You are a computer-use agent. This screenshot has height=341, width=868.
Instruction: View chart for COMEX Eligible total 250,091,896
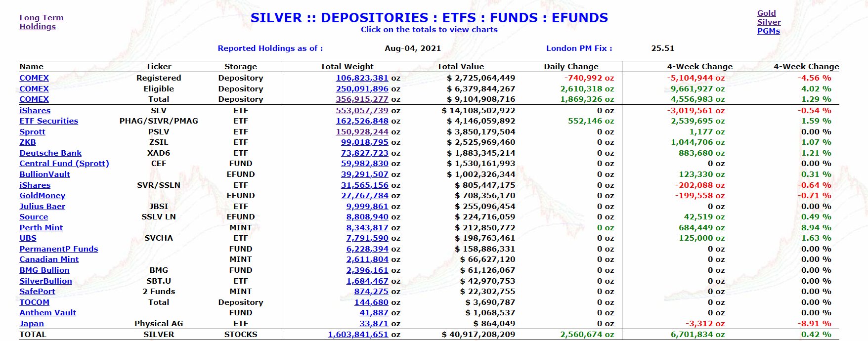coord(362,89)
